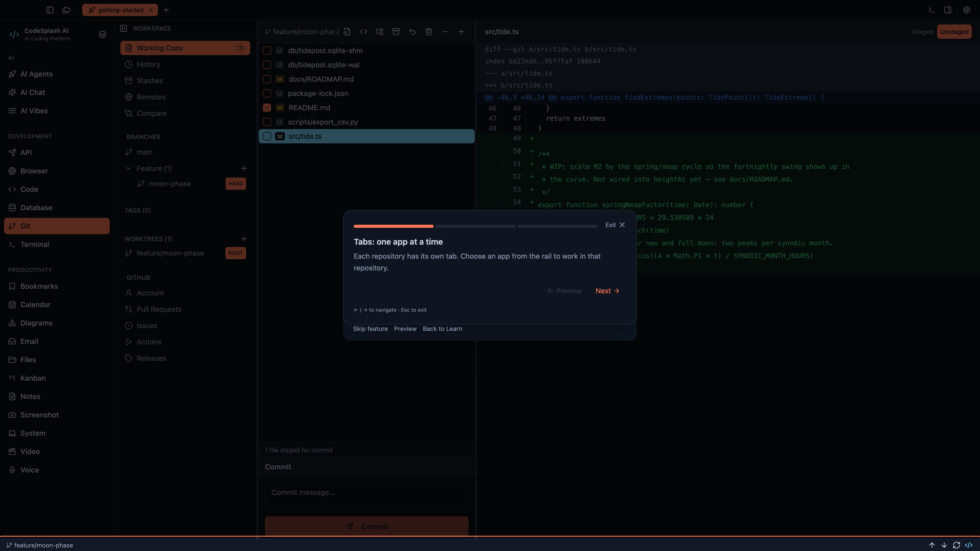Screen dimensions: 980x551
Task: Check the docs/ROADMAP.md checkbox
Action: pyautogui.click(x=267, y=79)
